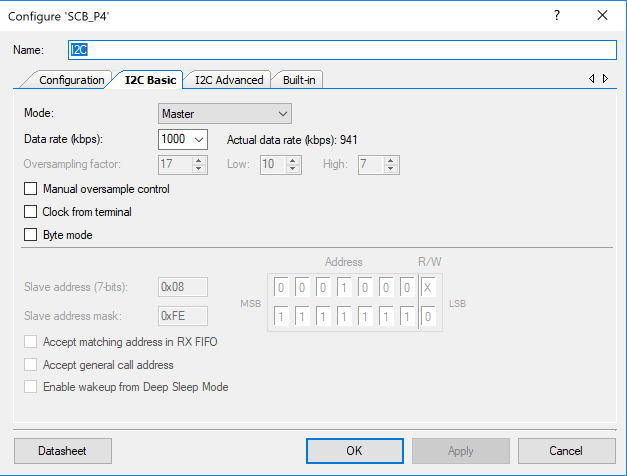This screenshot has width=627, height=476.
Task: Click the Name input field
Action: click(x=342, y=50)
